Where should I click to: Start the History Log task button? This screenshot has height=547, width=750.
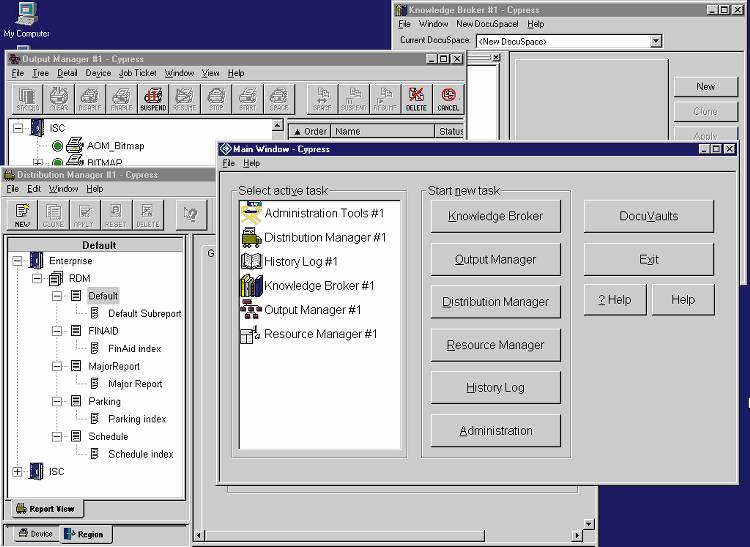(x=496, y=387)
